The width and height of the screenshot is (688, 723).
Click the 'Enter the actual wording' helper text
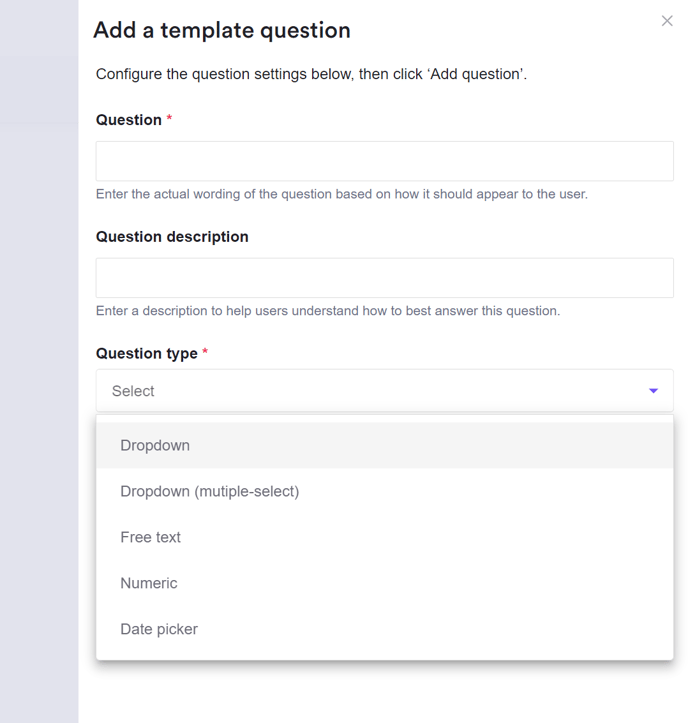341,194
